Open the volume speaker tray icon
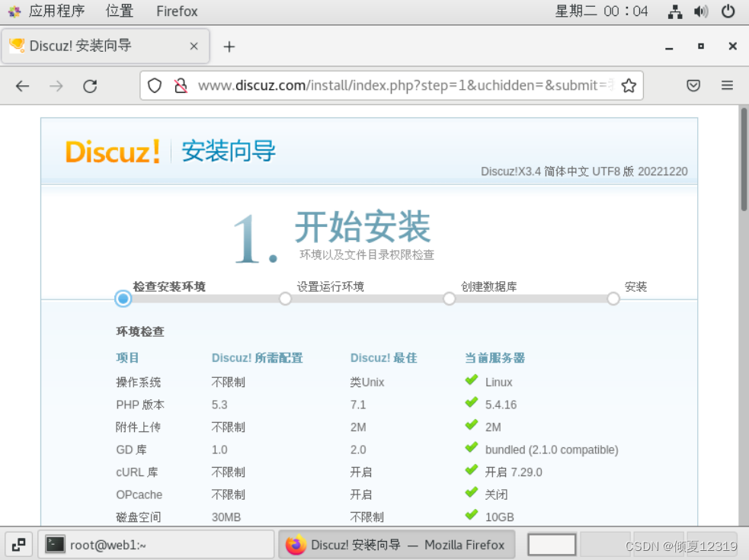Screen dimensions: 749x560 [701, 11]
